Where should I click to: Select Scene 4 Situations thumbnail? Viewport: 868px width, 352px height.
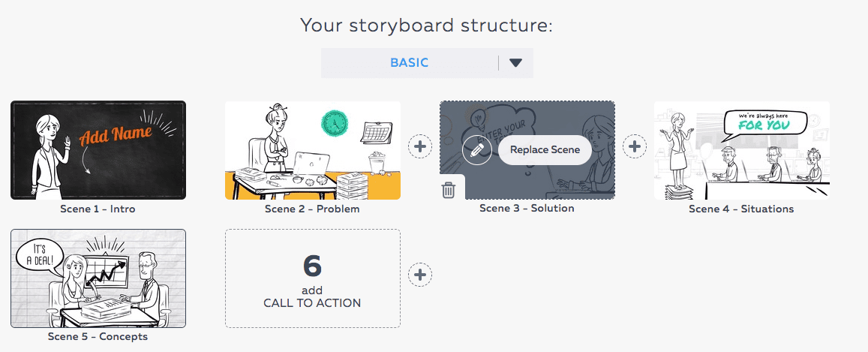[x=741, y=150]
